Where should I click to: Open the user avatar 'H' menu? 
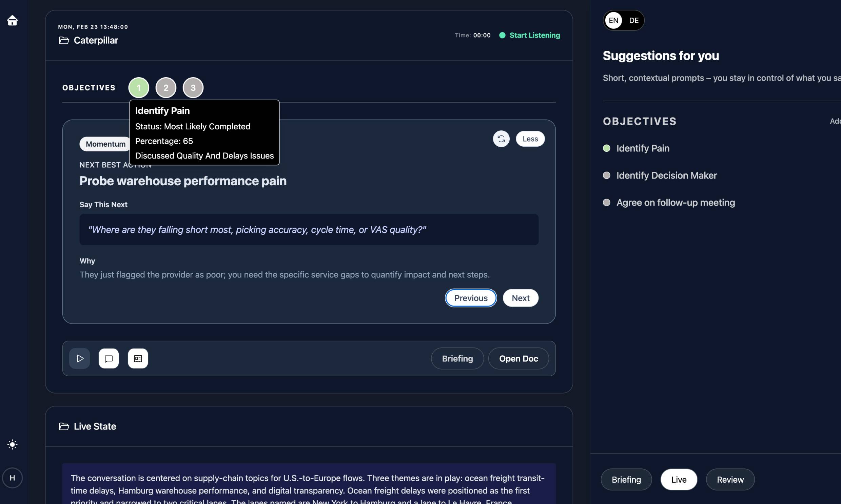pyautogui.click(x=12, y=478)
